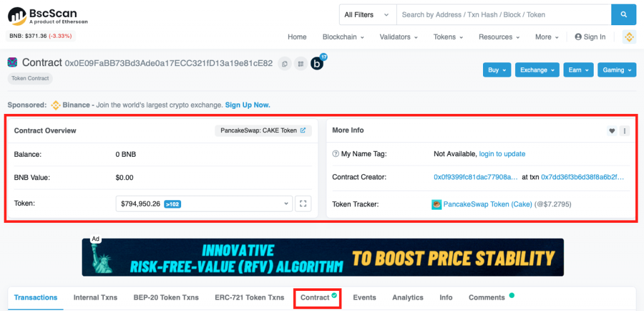Click the Token Contract tag

click(30, 78)
